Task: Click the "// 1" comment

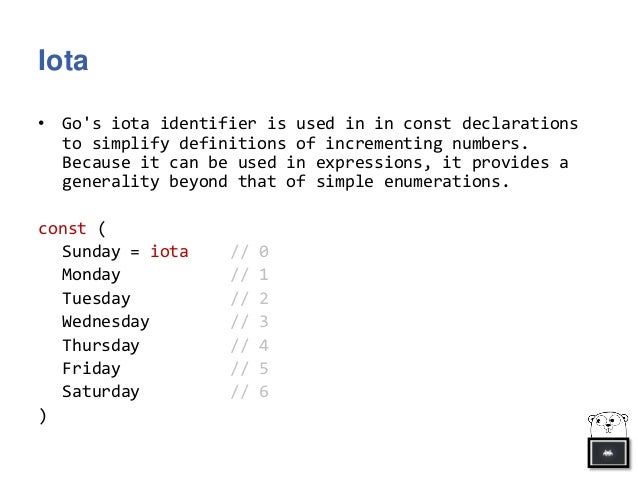Action: 249,275
